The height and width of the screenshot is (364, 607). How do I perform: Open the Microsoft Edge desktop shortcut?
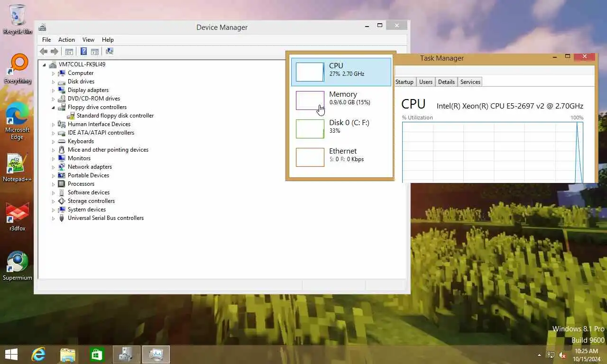point(18,121)
